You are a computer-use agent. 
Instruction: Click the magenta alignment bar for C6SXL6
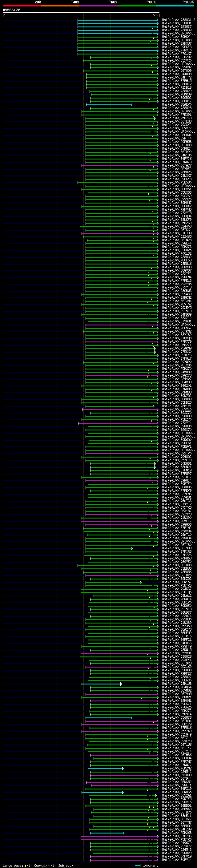120,410
